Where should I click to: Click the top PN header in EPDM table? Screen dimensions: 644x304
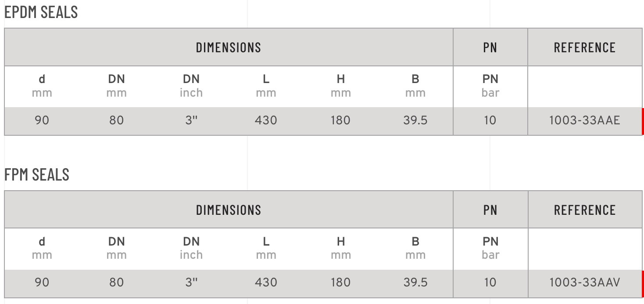click(490, 47)
